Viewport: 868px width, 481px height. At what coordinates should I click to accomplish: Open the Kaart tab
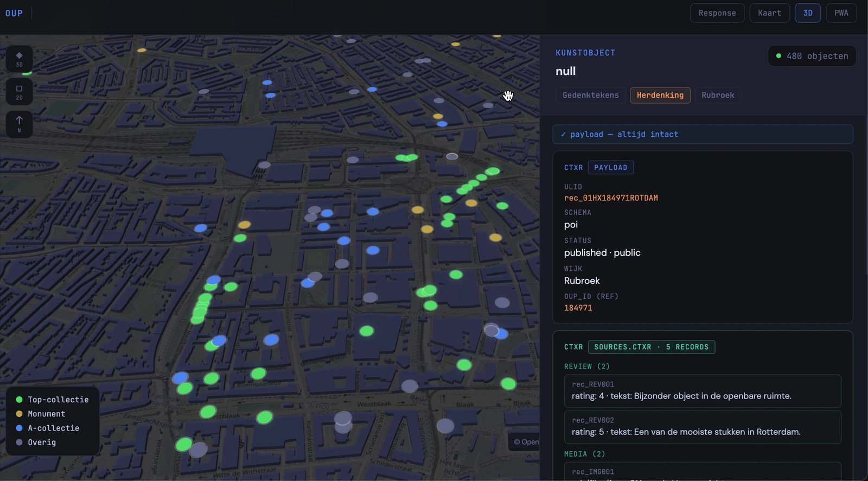click(769, 13)
